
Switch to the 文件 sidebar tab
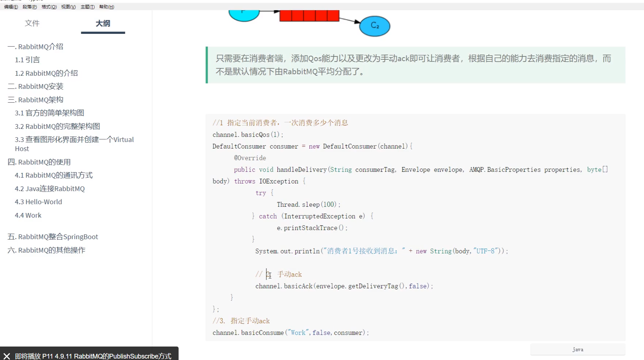pyautogui.click(x=32, y=23)
